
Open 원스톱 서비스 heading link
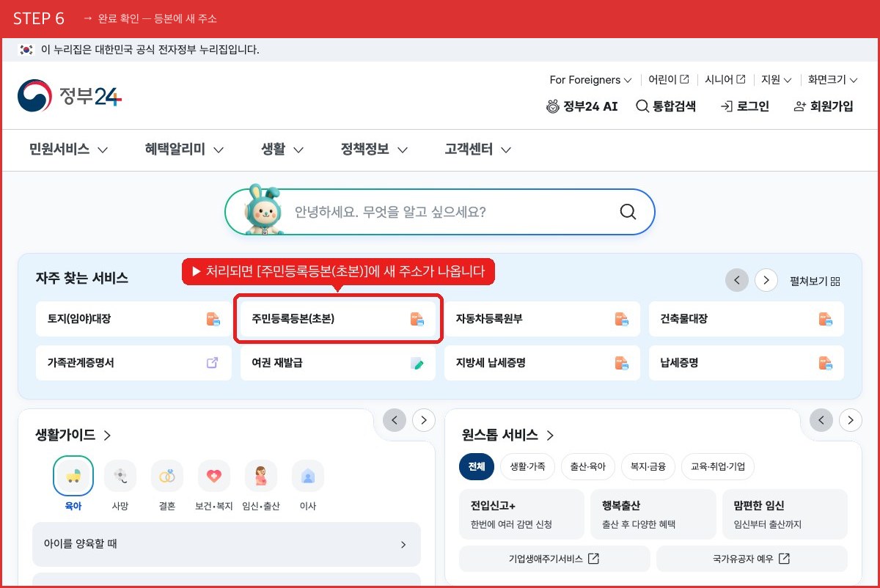coord(507,435)
